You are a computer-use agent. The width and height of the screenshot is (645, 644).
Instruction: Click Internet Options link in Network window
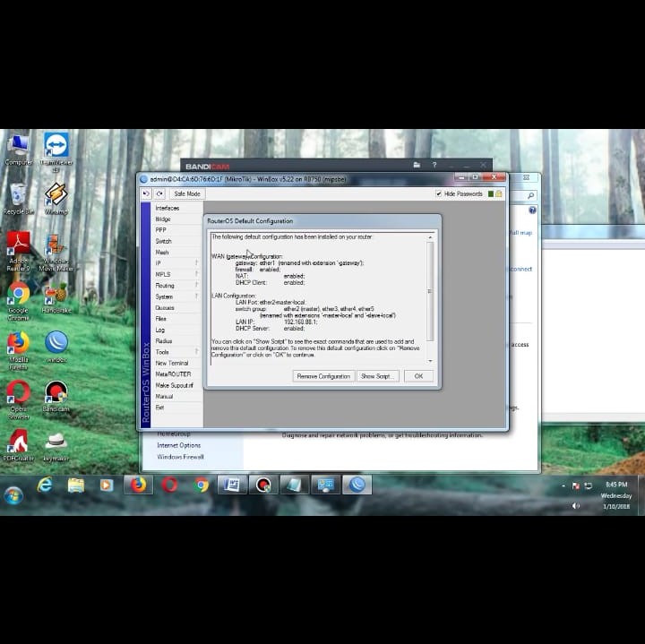point(178,445)
